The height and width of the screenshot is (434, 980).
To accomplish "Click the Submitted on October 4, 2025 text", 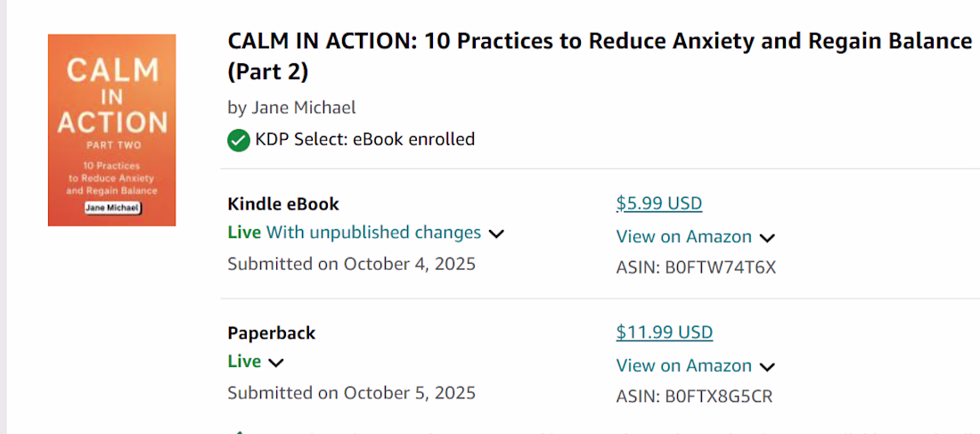I will click(351, 264).
